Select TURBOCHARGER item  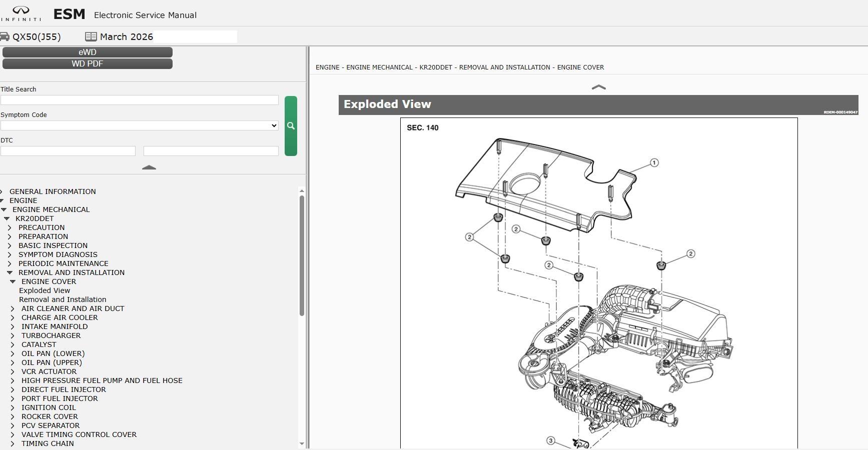51,335
